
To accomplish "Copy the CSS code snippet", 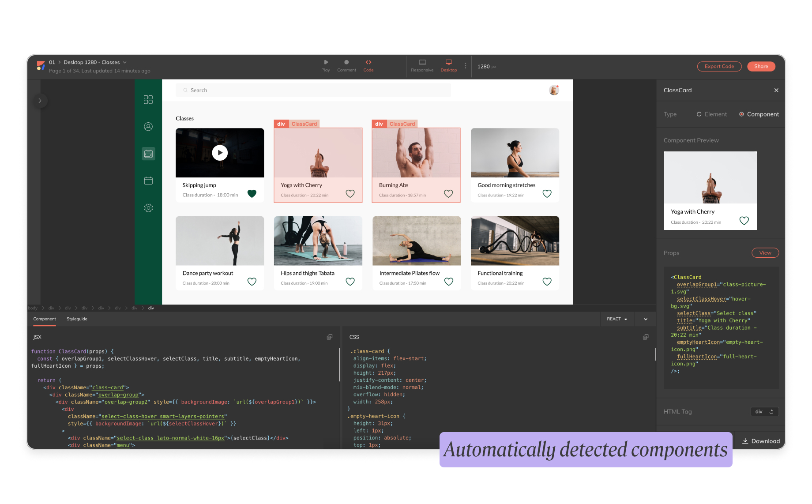I will pyautogui.click(x=645, y=337).
